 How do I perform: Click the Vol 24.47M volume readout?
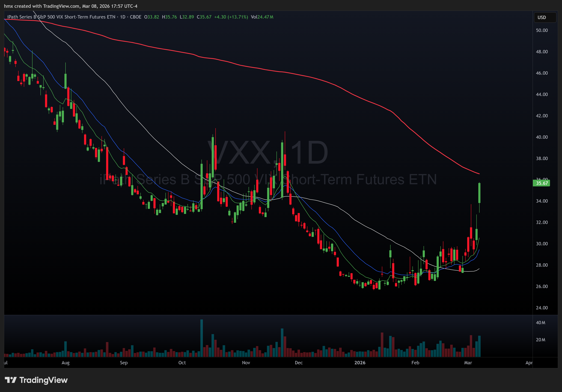(x=262, y=17)
